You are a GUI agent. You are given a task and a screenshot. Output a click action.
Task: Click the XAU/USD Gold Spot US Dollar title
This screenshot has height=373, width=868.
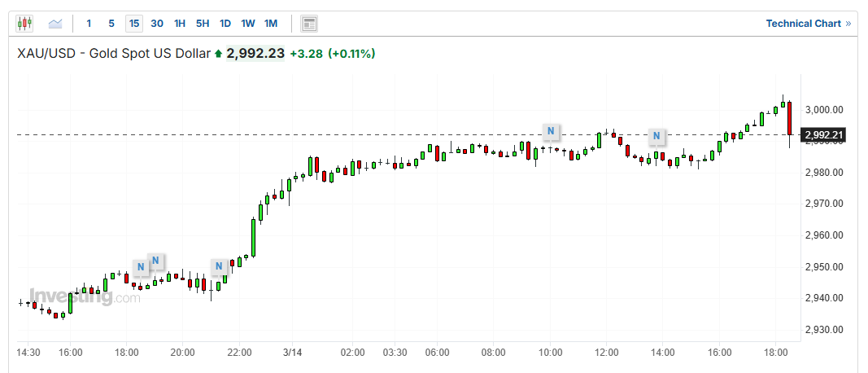[x=114, y=54]
